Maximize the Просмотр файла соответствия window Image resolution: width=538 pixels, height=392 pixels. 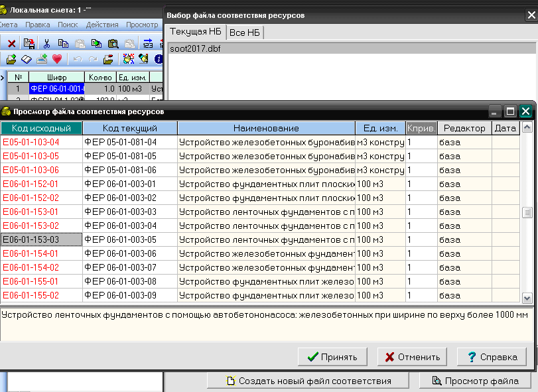tap(510, 111)
